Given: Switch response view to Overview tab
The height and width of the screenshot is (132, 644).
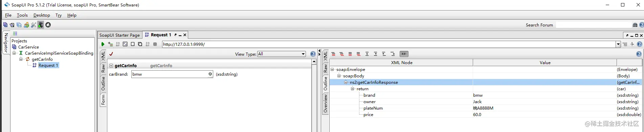Looking at the screenshot, I should 325,103.
